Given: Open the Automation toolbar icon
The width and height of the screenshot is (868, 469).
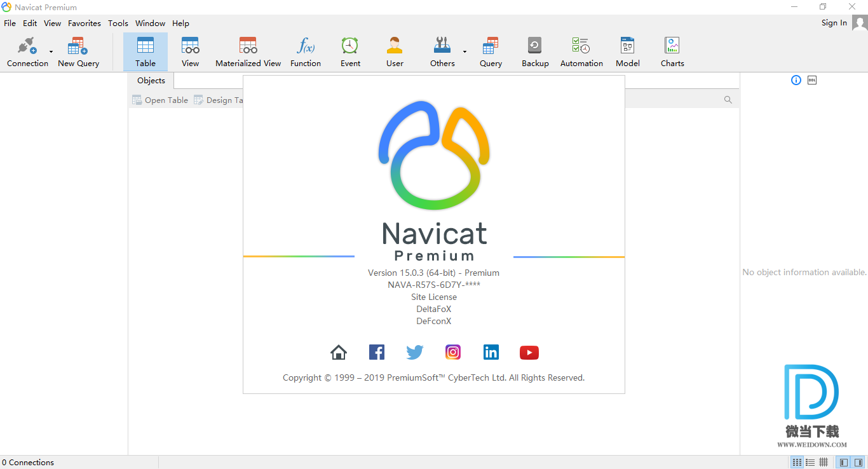Looking at the screenshot, I should (x=581, y=52).
